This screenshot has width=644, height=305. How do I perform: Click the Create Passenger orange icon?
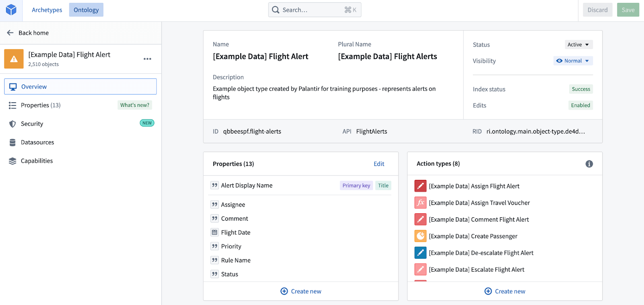(x=420, y=236)
